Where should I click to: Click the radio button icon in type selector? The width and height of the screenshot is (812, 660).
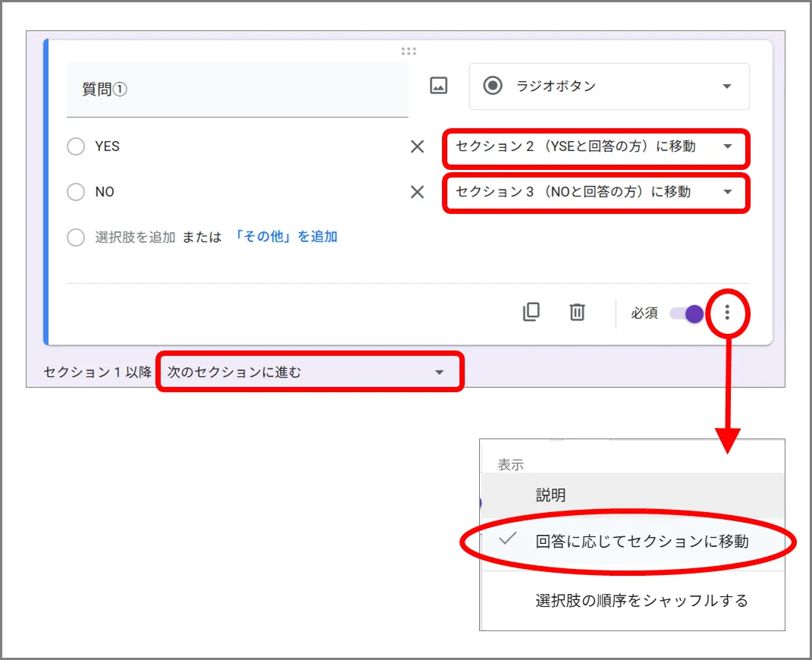coord(493,86)
